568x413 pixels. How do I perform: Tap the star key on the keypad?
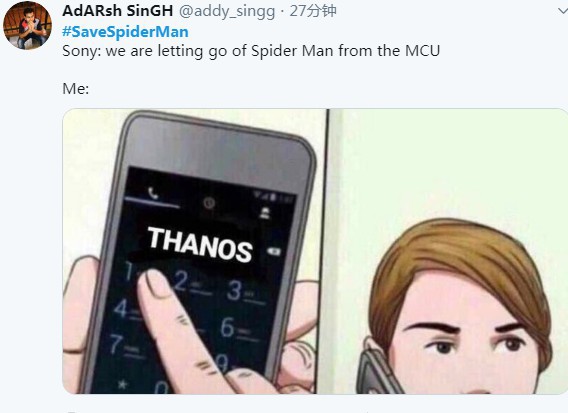(123, 384)
